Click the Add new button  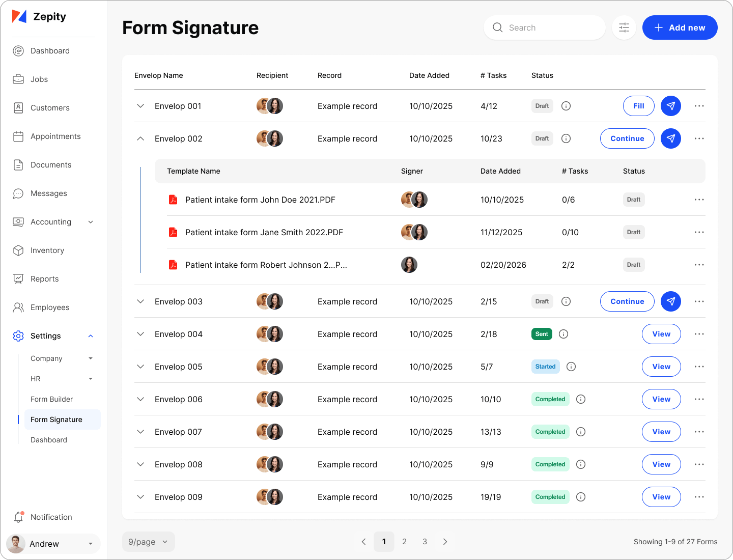pos(680,27)
